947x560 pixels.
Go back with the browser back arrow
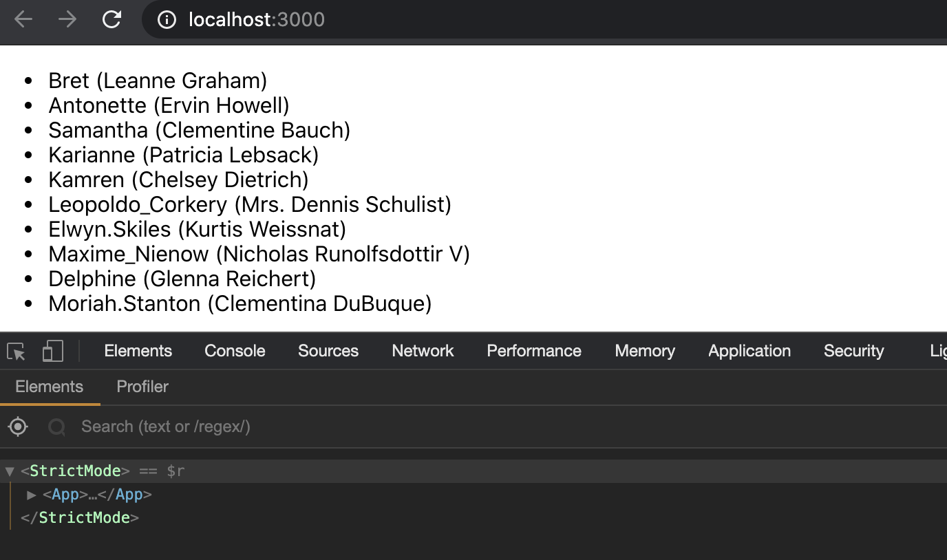(23, 19)
